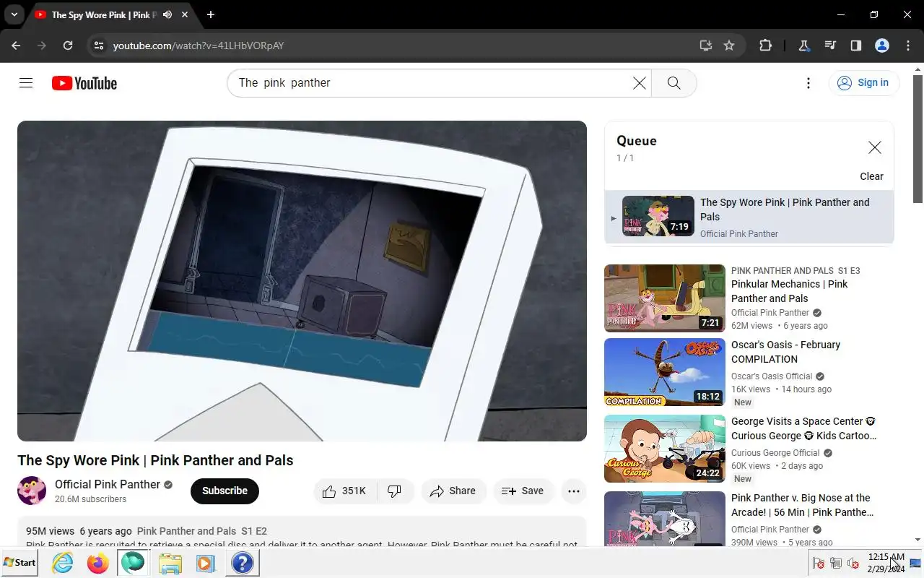Open the Windows Start button

pyautogui.click(x=19, y=563)
